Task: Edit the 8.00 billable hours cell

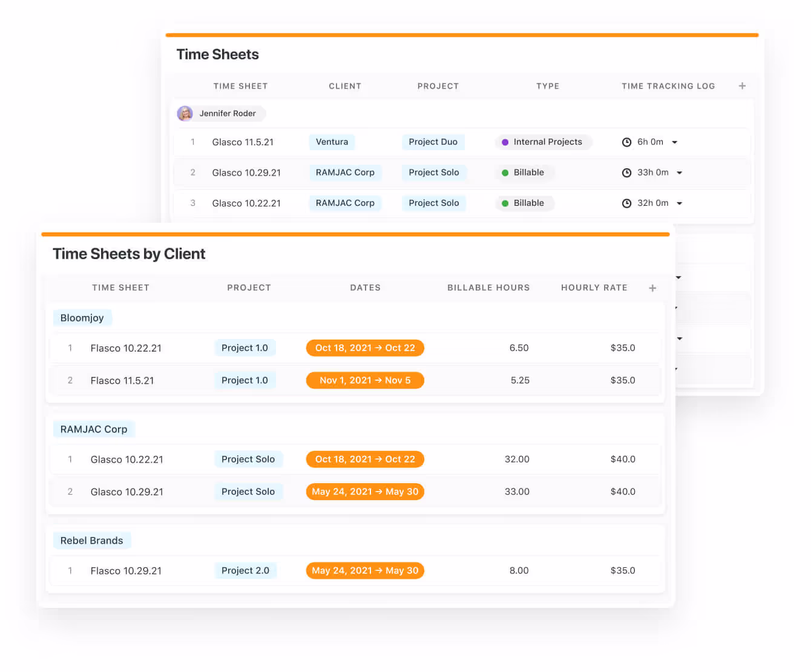Action: (519, 570)
